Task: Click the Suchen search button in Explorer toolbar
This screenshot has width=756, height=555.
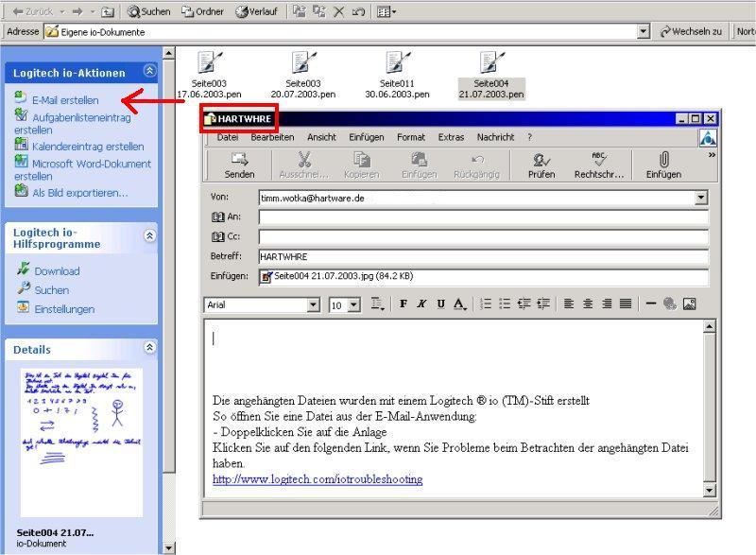Action: tap(148, 11)
